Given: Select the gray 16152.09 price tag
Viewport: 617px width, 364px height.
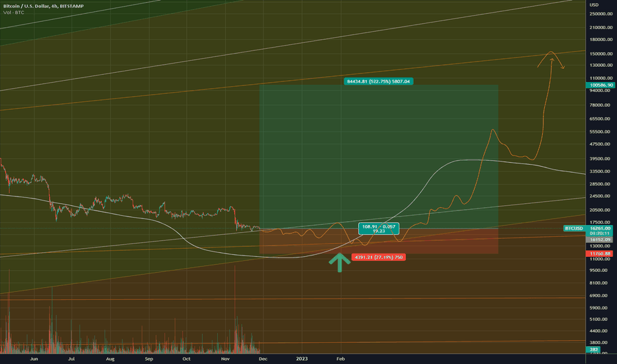Looking at the screenshot, I should tap(600, 240).
